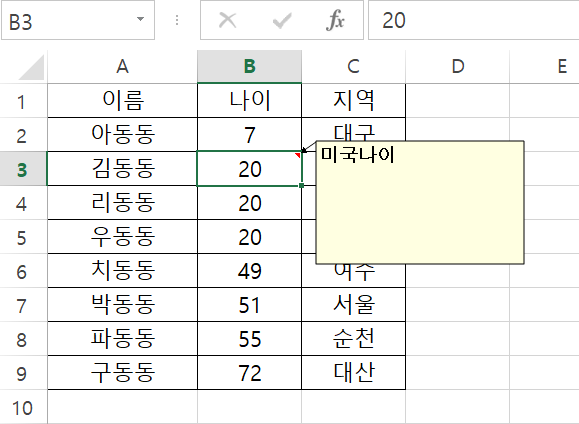Select empty cell D1
This screenshot has height=424, width=579.
(458, 101)
